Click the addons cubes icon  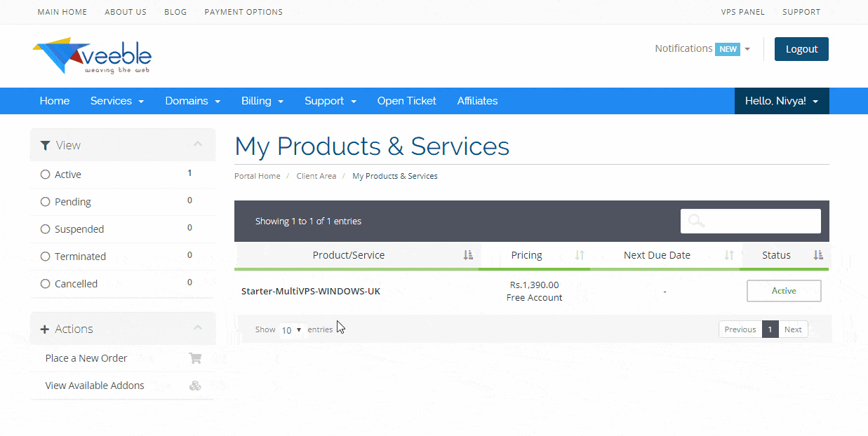tap(195, 386)
